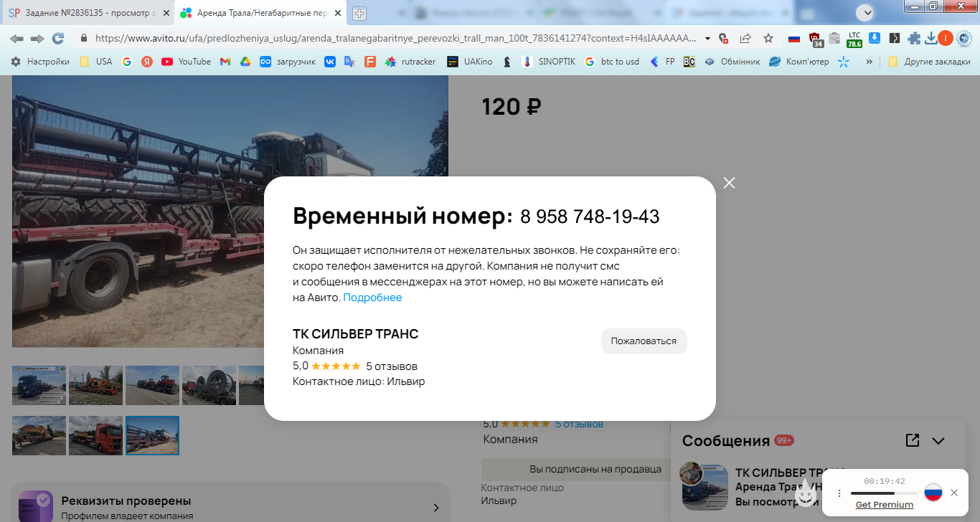Open the Google Drive bookmark icon
980x522 pixels.
pyautogui.click(x=245, y=62)
